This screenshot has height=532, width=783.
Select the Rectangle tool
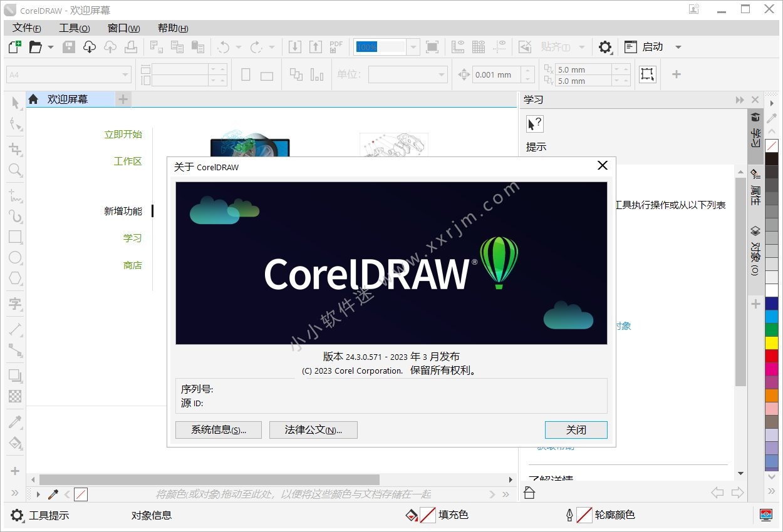click(x=15, y=237)
